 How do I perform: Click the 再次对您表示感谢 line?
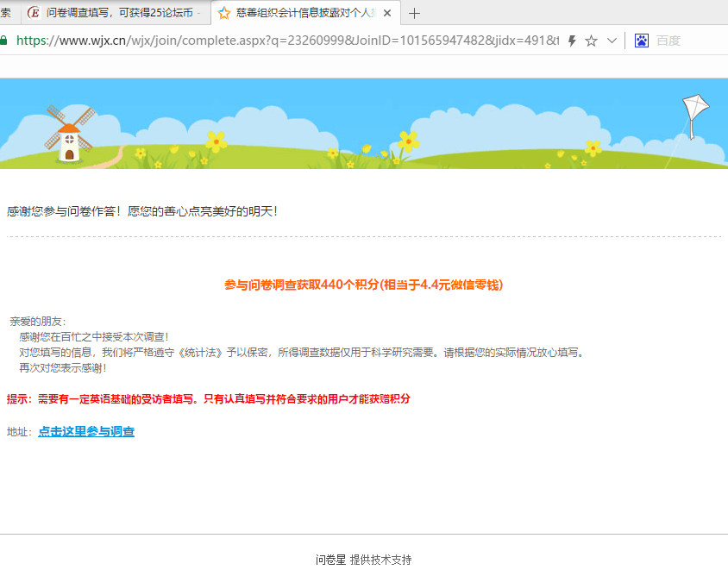(63, 368)
